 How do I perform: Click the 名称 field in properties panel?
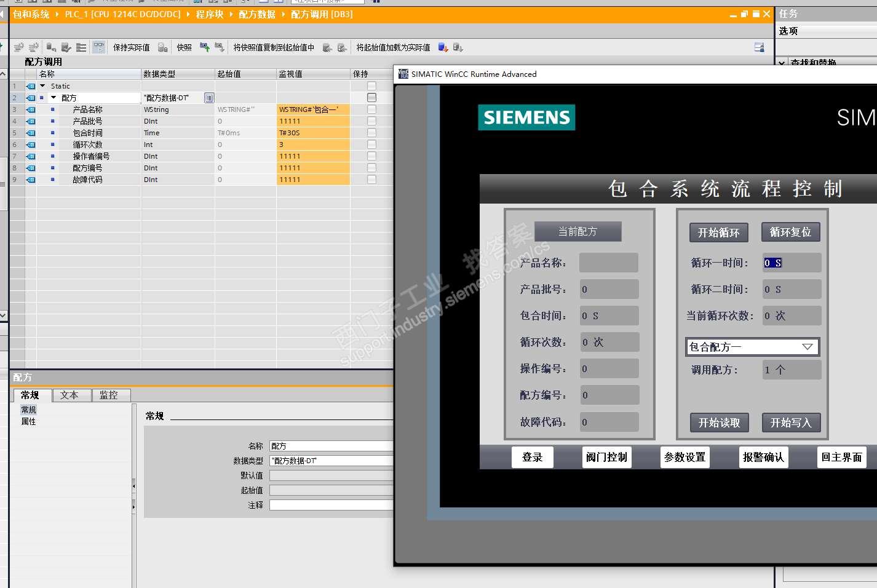331,446
